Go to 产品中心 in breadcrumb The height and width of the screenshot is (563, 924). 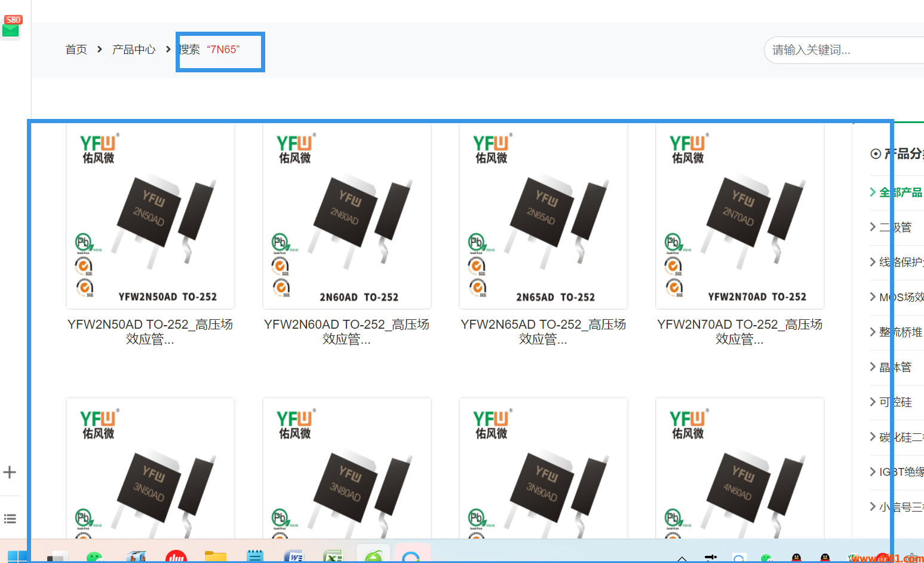[x=134, y=50]
